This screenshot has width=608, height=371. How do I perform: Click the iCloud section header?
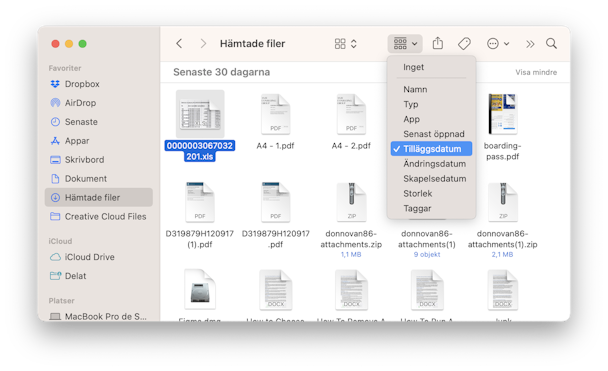(x=60, y=241)
